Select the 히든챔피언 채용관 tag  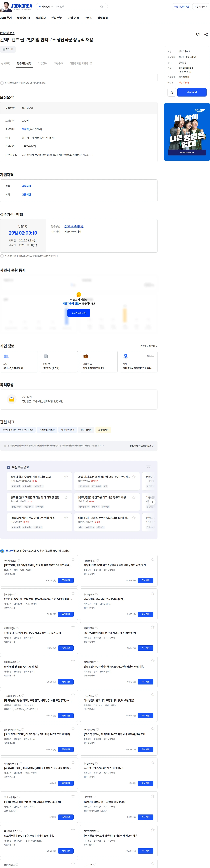pyautogui.click(x=47, y=430)
